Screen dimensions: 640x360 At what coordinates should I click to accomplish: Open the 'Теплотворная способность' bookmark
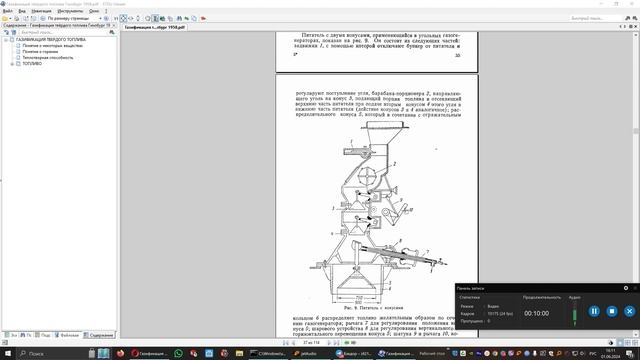tap(48, 58)
